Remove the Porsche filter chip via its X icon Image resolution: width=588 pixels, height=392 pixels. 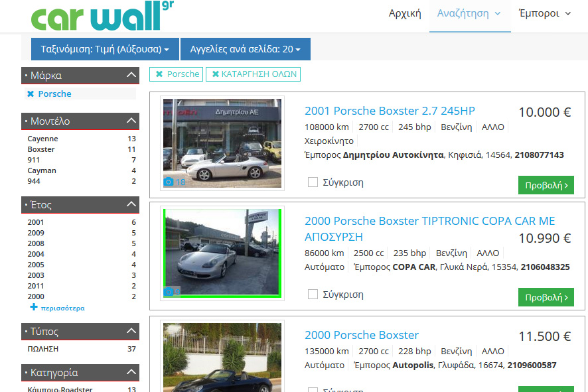point(158,74)
